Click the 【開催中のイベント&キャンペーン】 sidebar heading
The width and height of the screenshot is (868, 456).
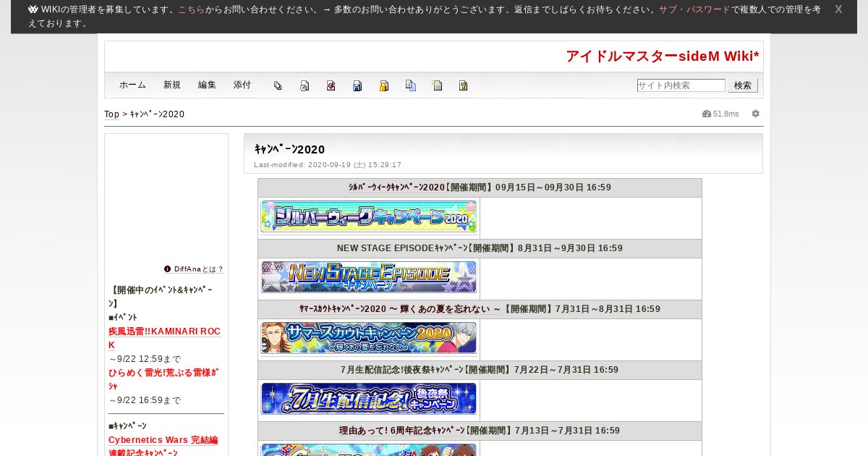(161, 297)
